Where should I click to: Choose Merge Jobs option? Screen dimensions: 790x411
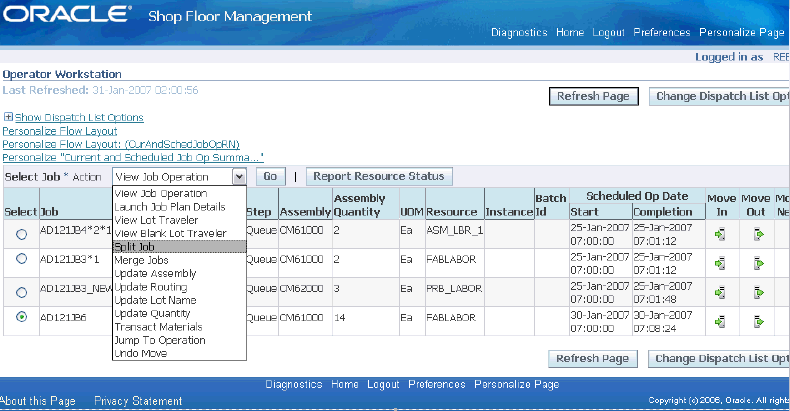(x=179, y=260)
